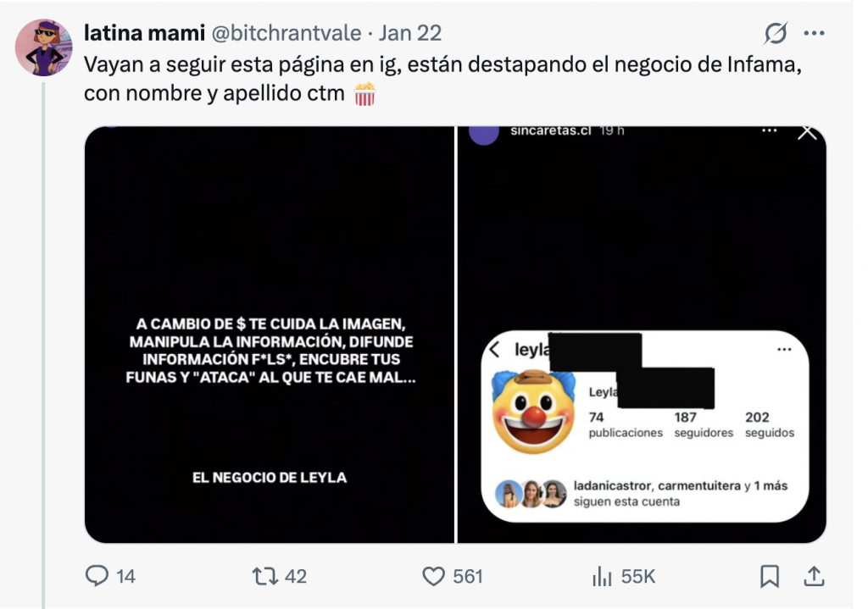Open tweet's three-dot more menu

(x=814, y=33)
